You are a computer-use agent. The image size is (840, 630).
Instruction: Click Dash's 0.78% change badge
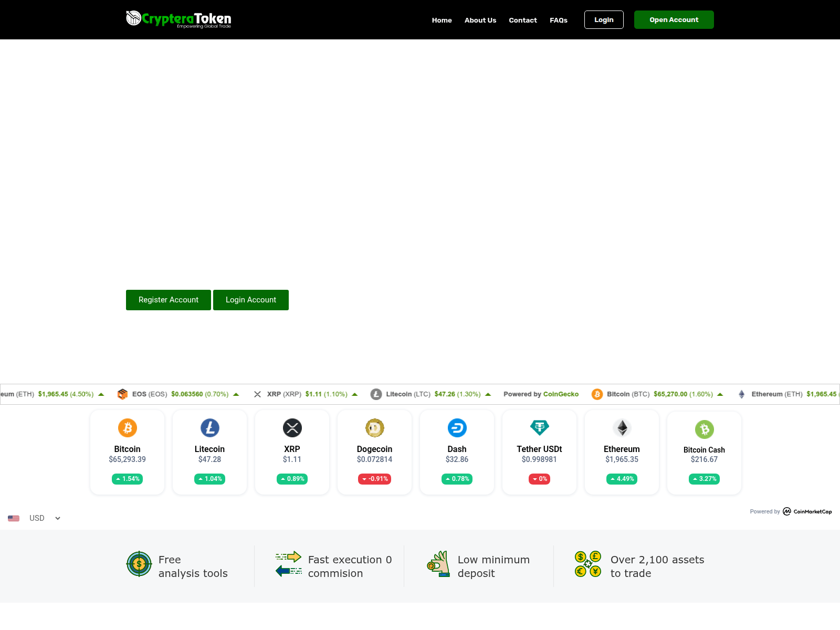tap(457, 479)
